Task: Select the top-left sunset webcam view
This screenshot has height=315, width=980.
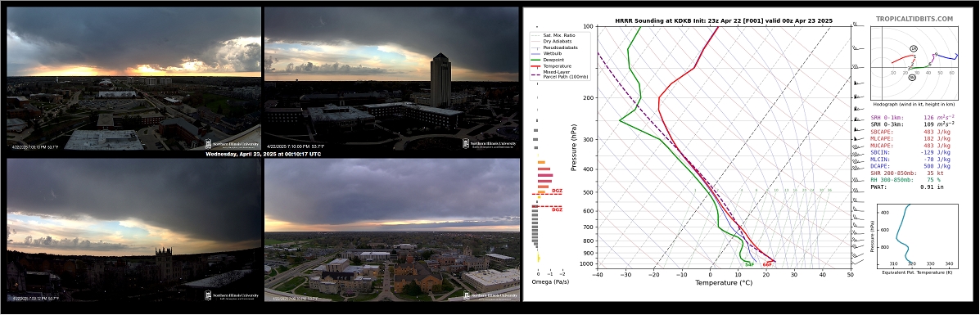Action: [133, 79]
